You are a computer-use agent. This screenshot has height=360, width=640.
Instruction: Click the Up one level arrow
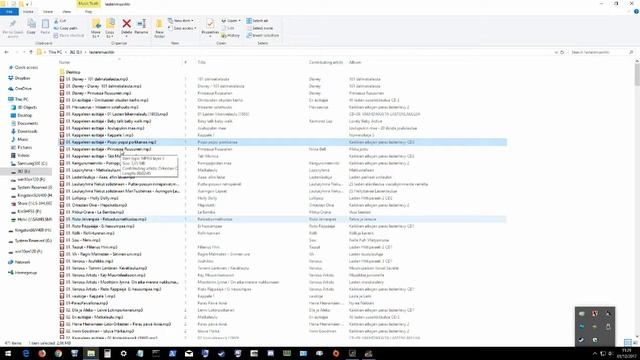tap(31, 52)
